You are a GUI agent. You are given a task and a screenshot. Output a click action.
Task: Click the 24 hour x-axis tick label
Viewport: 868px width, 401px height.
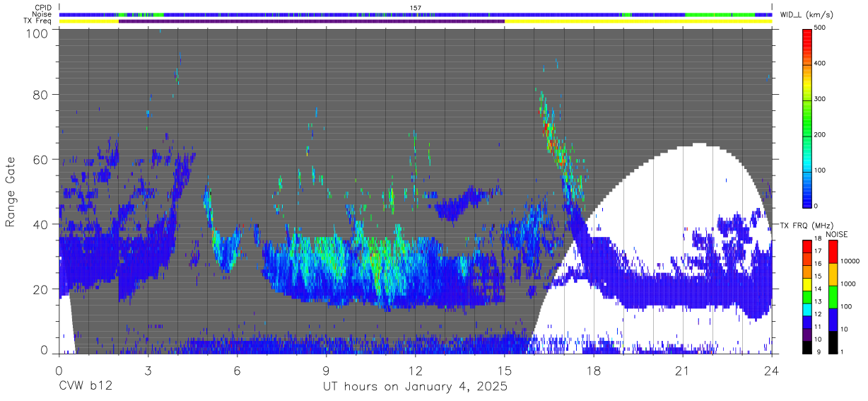click(772, 369)
